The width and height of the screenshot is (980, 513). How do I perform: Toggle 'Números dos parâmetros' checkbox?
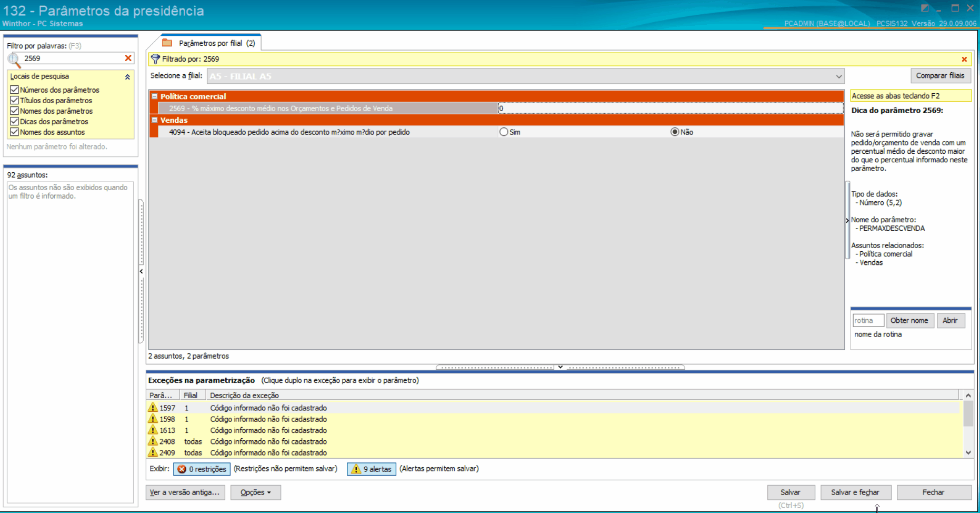point(15,90)
